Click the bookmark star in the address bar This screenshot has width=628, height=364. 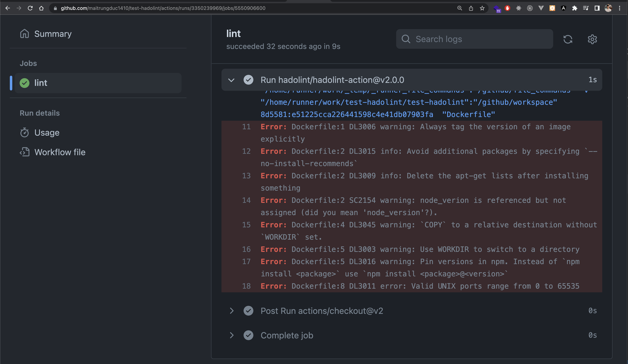[x=482, y=8]
